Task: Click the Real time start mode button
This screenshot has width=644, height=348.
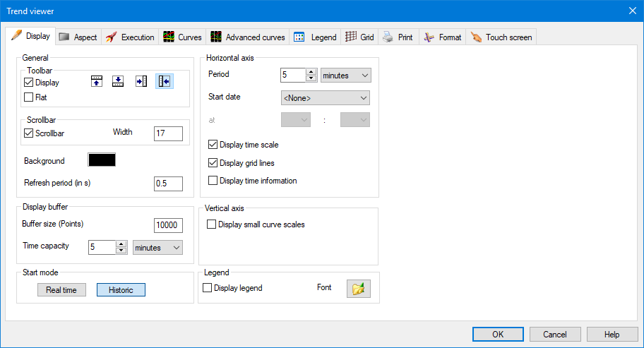Action: 61,290
